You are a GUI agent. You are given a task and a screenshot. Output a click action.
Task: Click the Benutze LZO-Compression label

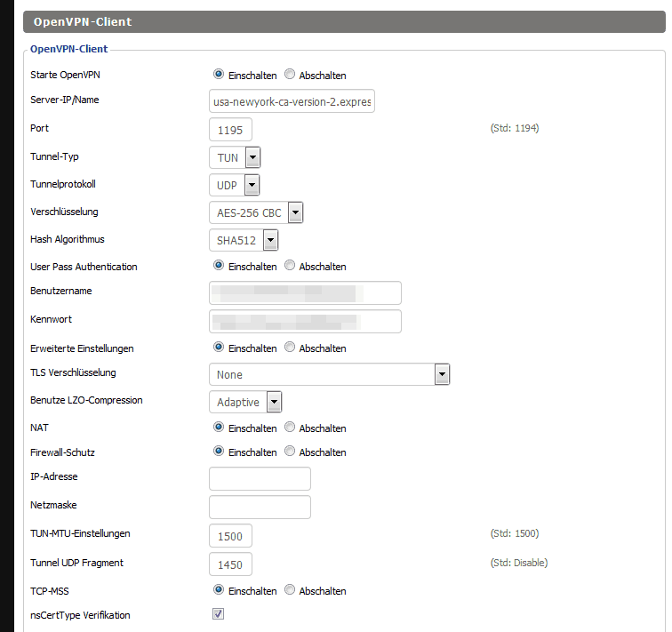[86, 400]
